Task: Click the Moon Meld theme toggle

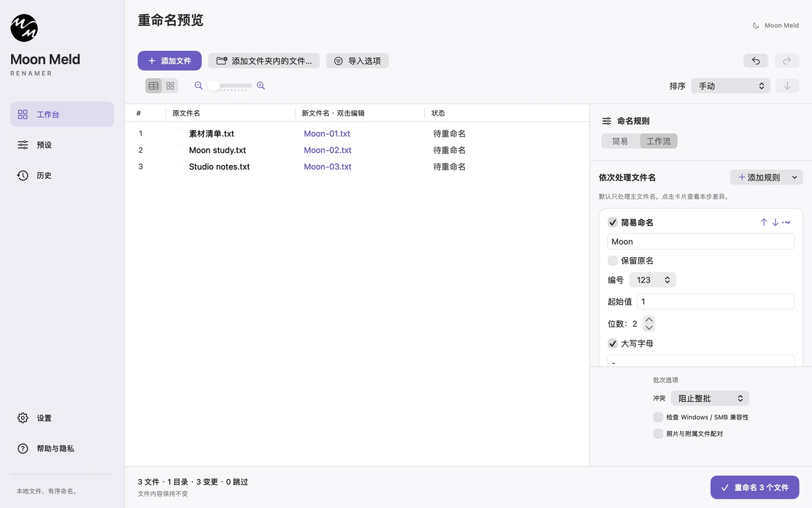Action: pos(775,25)
